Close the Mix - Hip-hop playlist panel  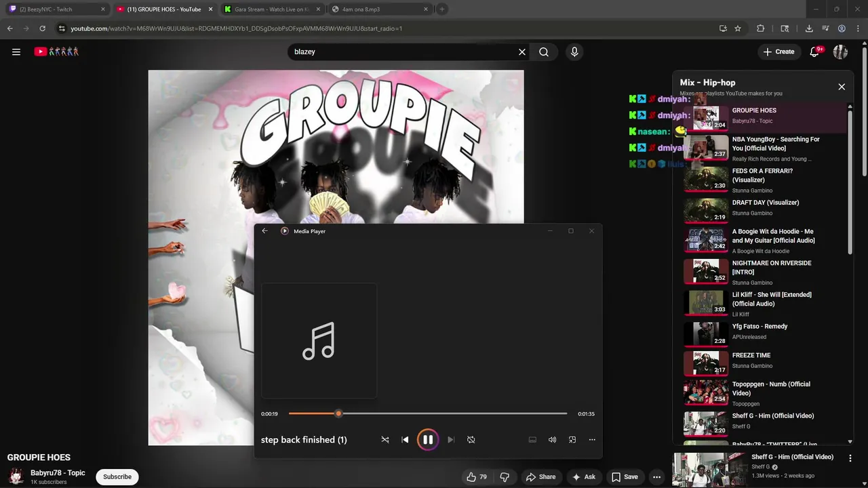pos(842,87)
